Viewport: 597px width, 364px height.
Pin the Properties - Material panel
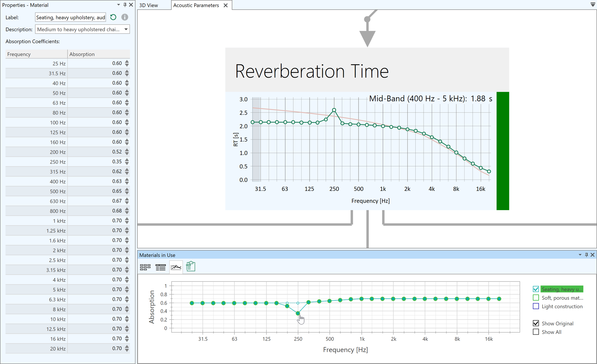click(x=125, y=5)
